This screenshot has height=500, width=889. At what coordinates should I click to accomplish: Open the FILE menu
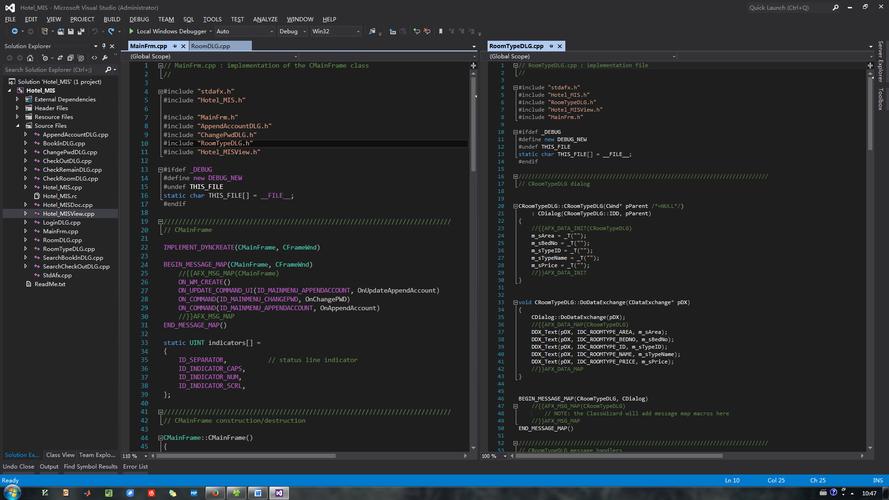(10, 19)
